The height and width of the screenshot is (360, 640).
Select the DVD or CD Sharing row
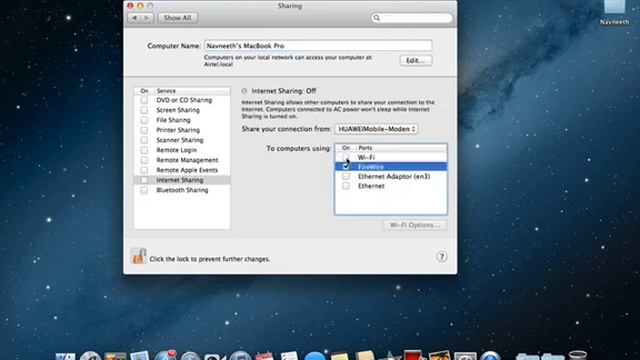182,100
